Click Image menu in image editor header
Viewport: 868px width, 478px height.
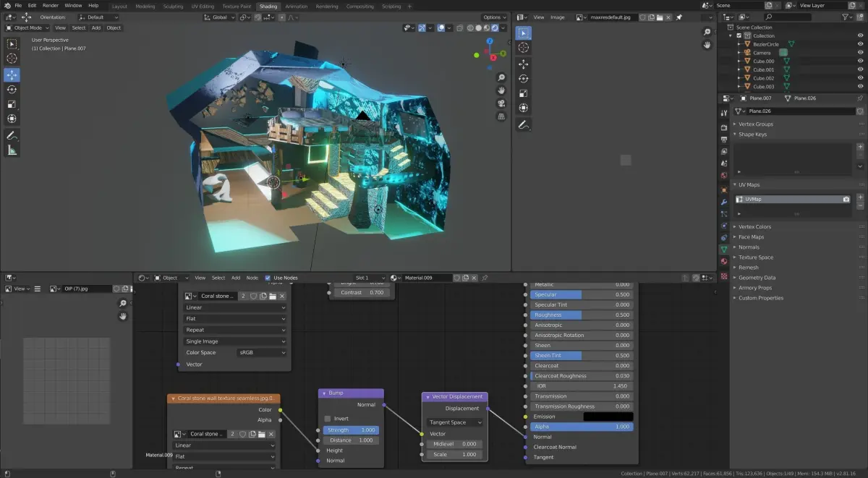click(x=558, y=17)
